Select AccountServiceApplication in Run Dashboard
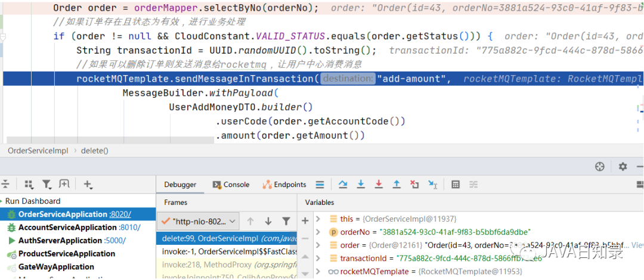This screenshot has height=280, width=644. (67, 227)
